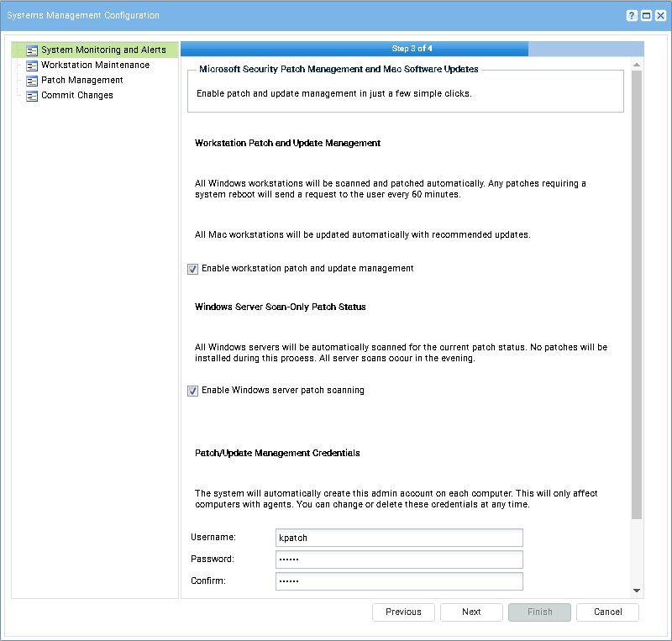Open the Commit Changes step label
The height and width of the screenshot is (641, 672).
tap(77, 96)
